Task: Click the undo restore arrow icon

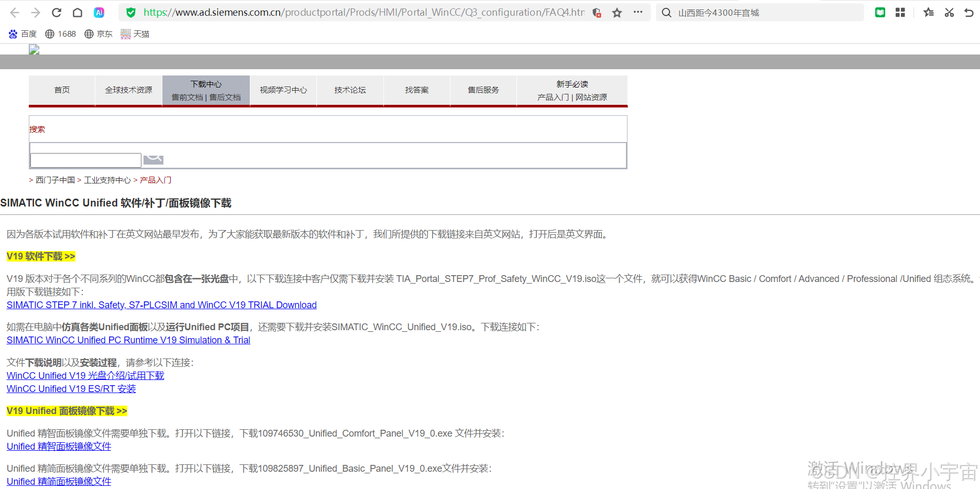Action: (x=969, y=13)
